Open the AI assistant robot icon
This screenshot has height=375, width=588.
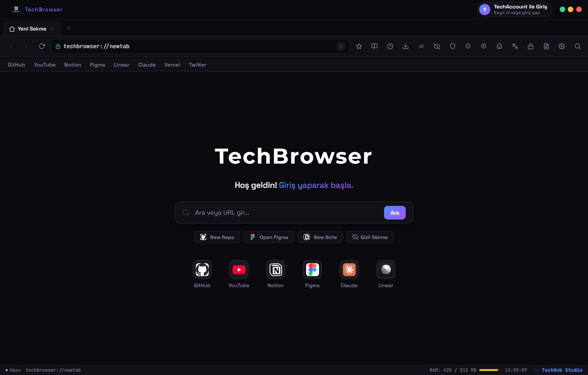click(x=499, y=46)
